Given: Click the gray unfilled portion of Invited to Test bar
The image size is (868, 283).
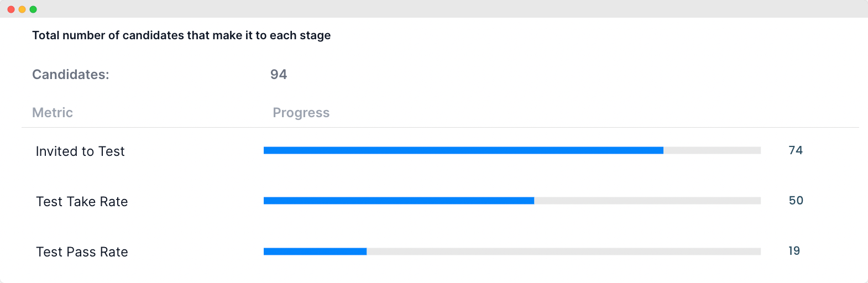Looking at the screenshot, I should pos(712,150).
